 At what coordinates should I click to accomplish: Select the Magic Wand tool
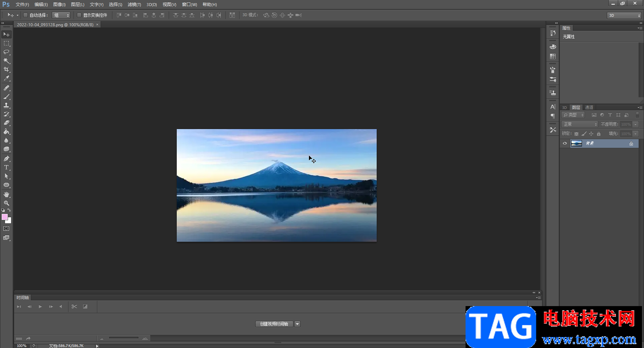tap(6, 61)
